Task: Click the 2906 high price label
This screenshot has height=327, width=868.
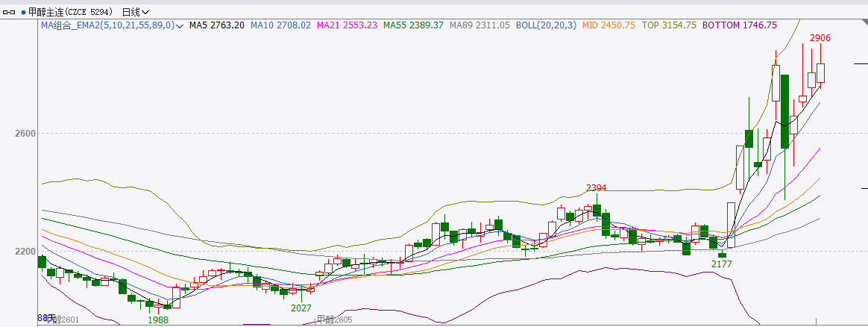Action: tap(820, 38)
